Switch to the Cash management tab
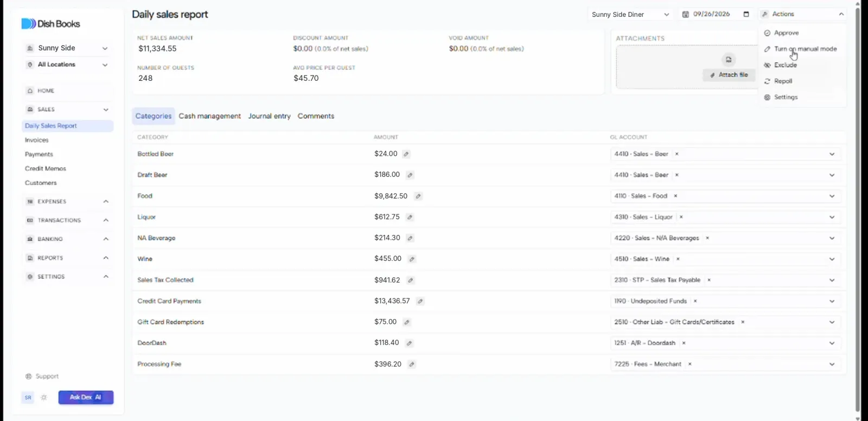 pos(209,116)
